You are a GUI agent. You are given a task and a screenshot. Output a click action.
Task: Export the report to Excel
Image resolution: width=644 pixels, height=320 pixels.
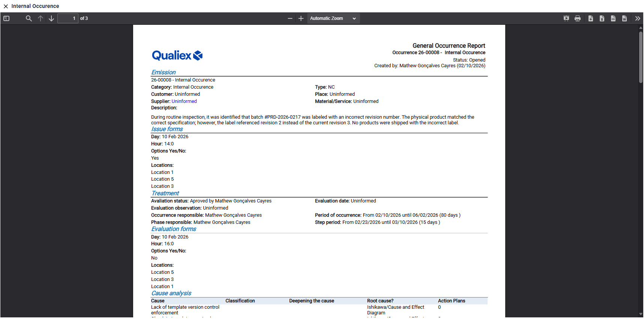pyautogui.click(x=602, y=18)
